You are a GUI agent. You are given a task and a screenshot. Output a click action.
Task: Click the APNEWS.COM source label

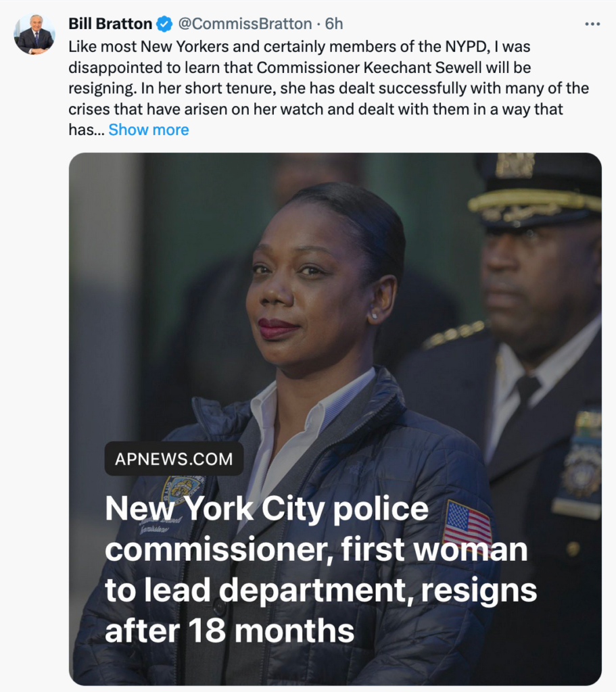(x=174, y=459)
